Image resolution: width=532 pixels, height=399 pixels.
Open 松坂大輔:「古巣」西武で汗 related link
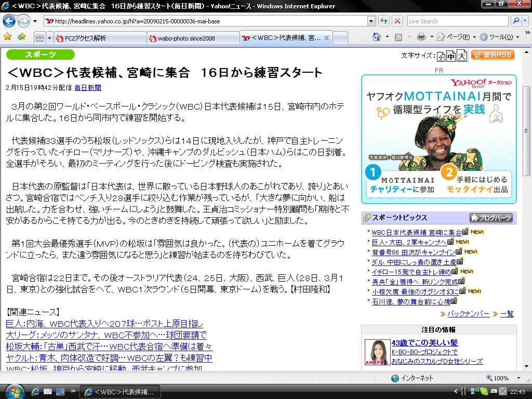click(109, 347)
